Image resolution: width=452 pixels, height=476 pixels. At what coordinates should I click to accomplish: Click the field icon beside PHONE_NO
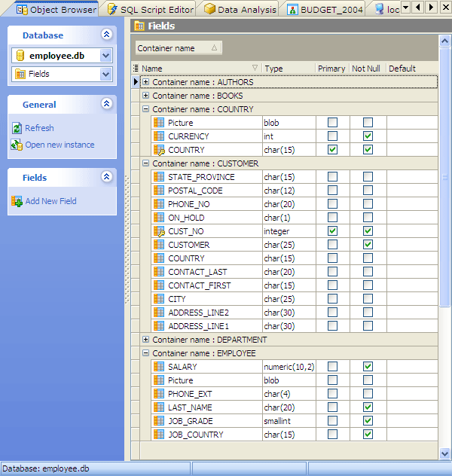tap(159, 204)
